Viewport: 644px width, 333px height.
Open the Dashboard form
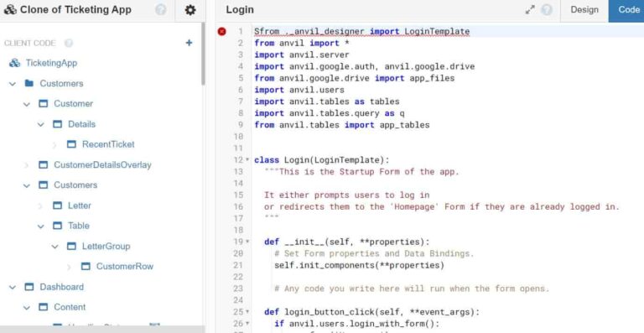[61, 287]
